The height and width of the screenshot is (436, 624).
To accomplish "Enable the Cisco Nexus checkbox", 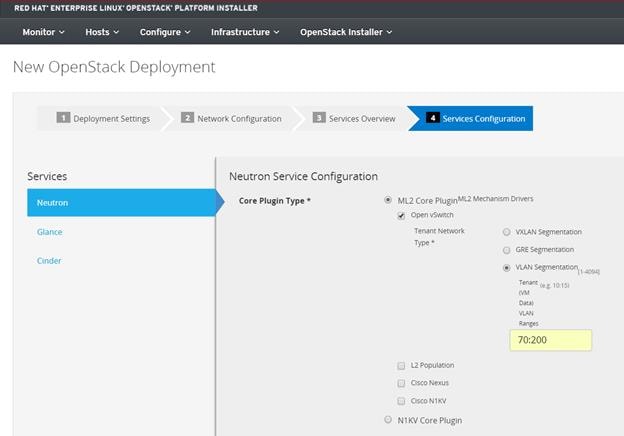I will pyautogui.click(x=401, y=383).
